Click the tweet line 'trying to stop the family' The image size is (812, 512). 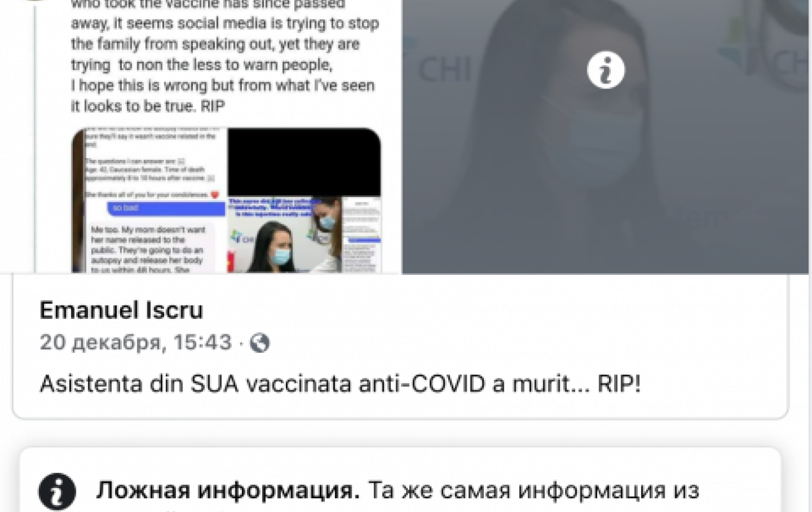[225, 33]
